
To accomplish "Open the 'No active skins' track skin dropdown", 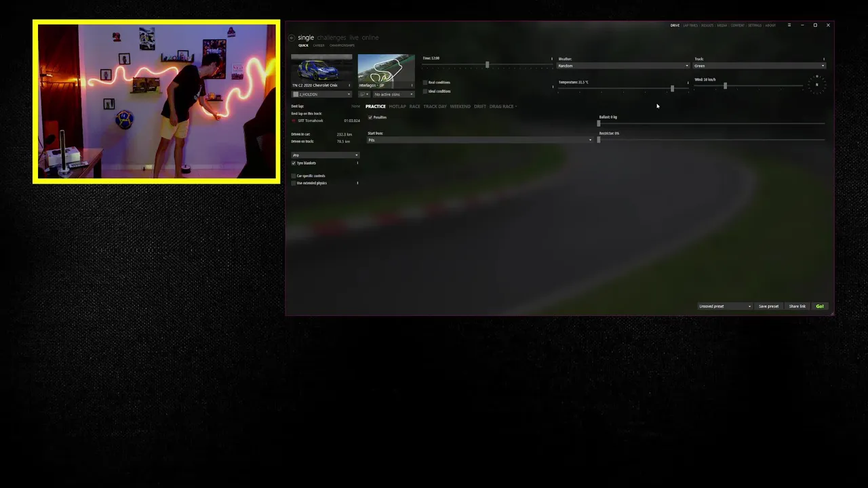I will click(393, 94).
